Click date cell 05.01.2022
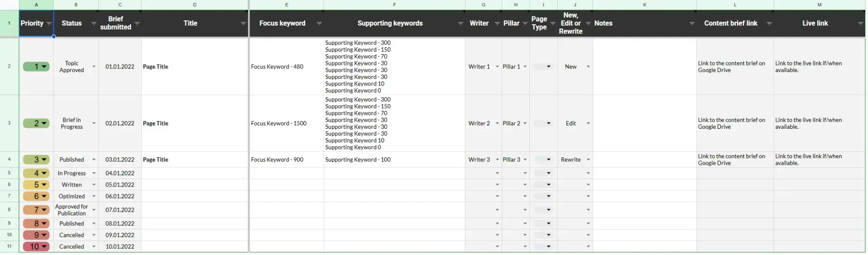Image resolution: width=868 pixels, height=255 pixels. click(x=120, y=185)
